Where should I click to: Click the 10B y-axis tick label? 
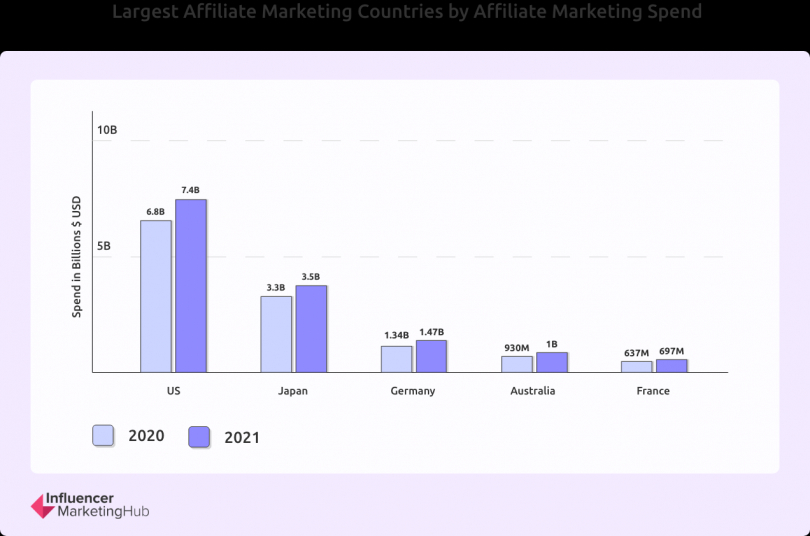(107, 130)
